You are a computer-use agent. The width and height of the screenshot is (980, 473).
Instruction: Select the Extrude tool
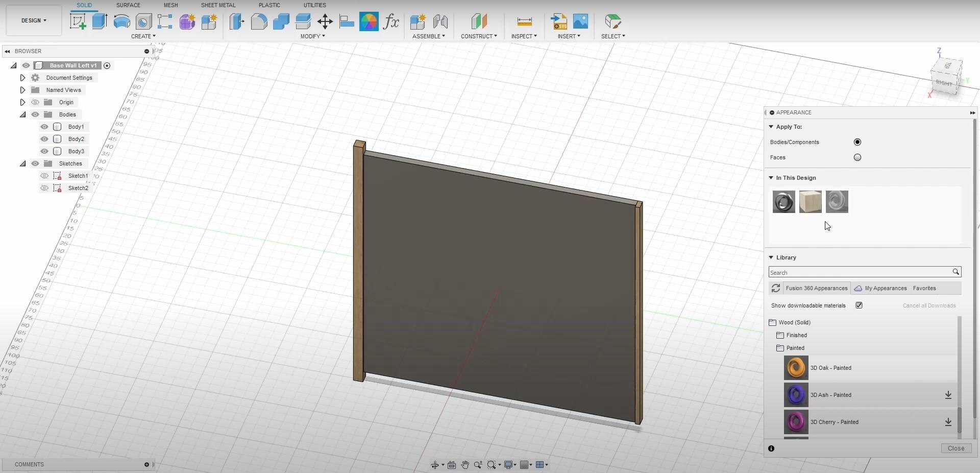click(100, 21)
